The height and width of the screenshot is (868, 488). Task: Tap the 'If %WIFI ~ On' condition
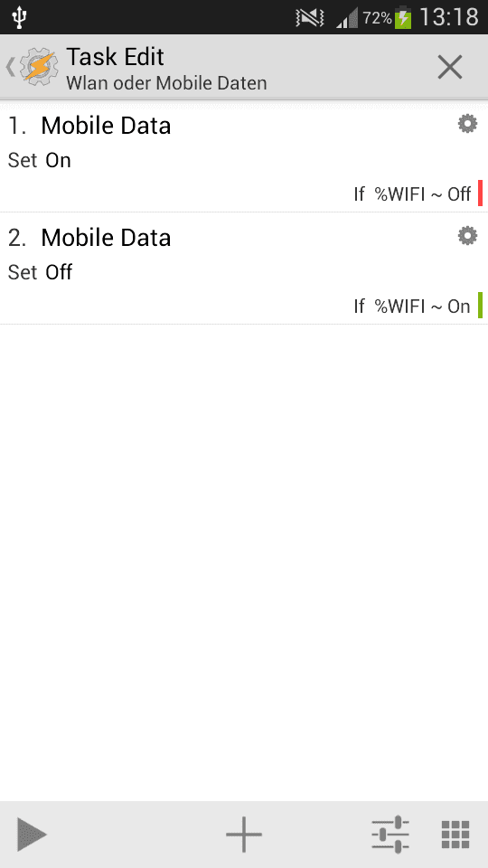pos(412,307)
